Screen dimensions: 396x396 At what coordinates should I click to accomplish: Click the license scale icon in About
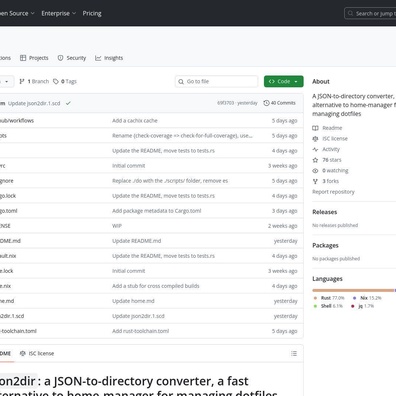(x=315, y=139)
